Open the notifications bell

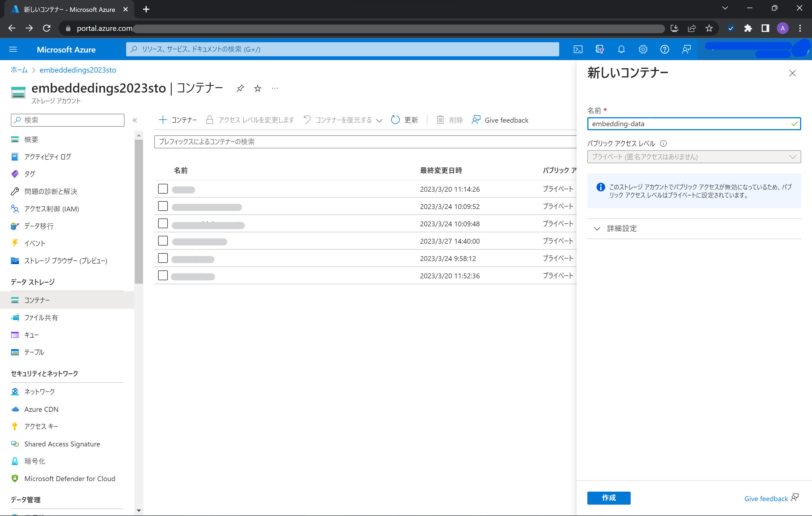(x=621, y=49)
